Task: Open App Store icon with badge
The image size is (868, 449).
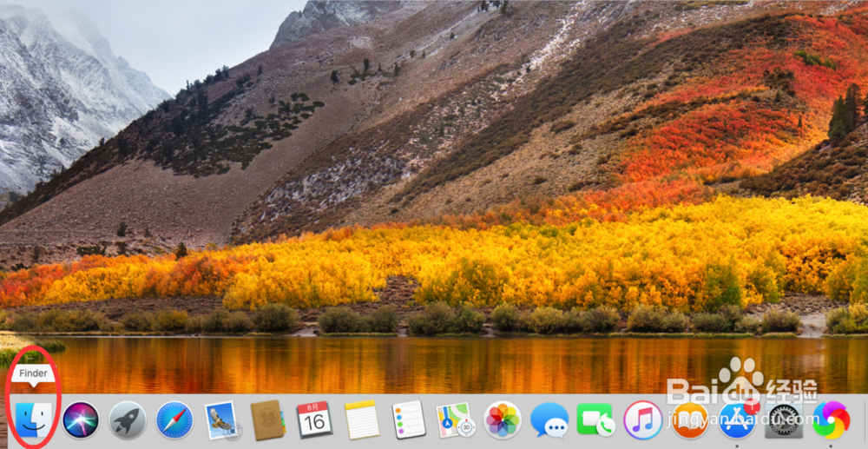Action: (x=737, y=419)
